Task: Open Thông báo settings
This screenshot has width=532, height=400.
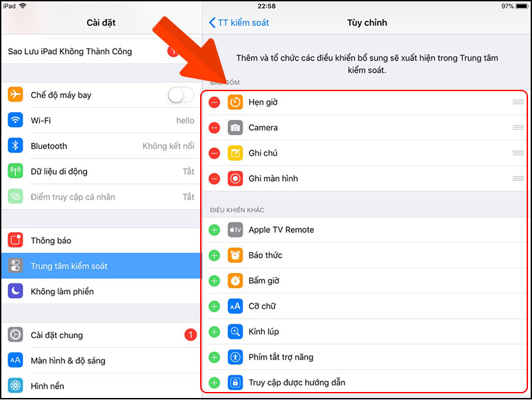Action: [101, 240]
